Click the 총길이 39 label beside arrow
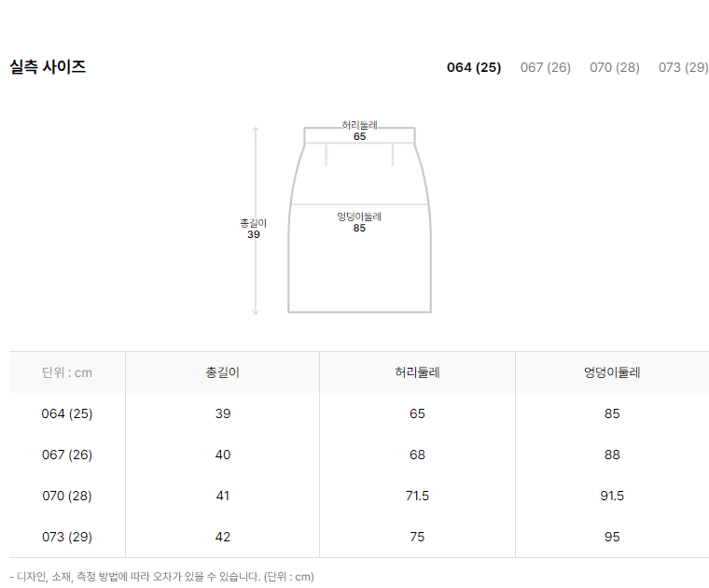The width and height of the screenshot is (709, 588). (253, 229)
